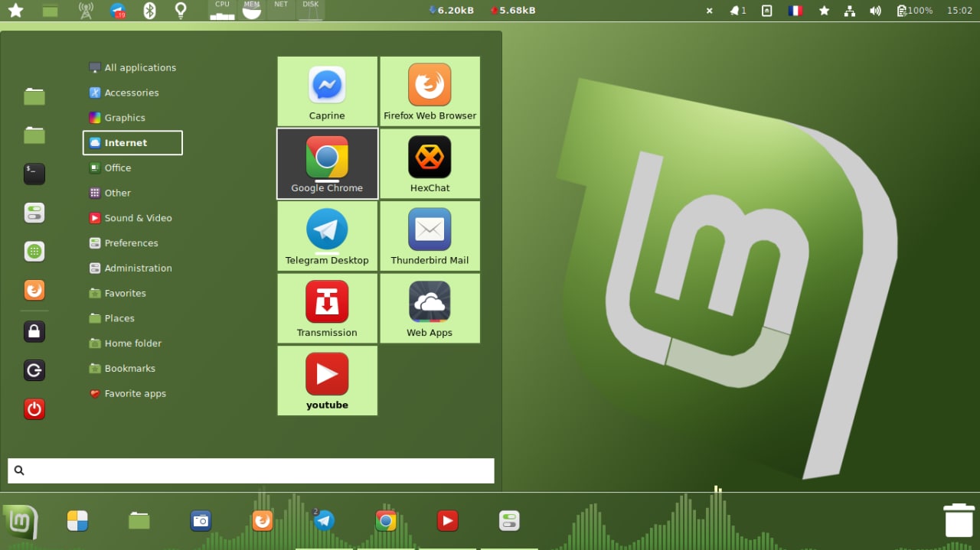Open HexChat application
This screenshot has width=980, height=550.
tap(430, 164)
